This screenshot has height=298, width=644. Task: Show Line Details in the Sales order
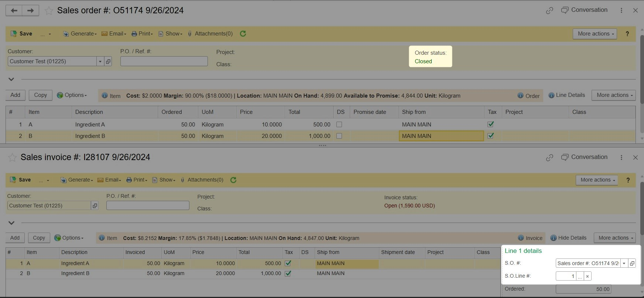tap(567, 95)
